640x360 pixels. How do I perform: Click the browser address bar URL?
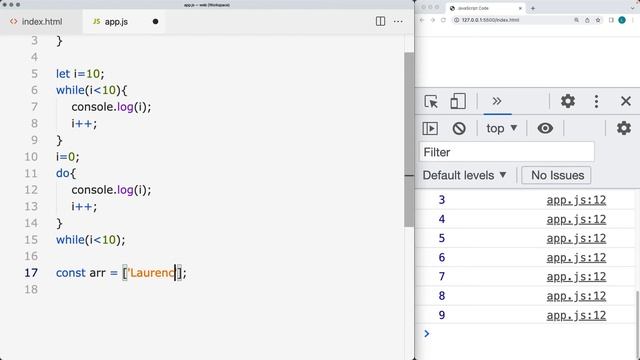[490, 20]
